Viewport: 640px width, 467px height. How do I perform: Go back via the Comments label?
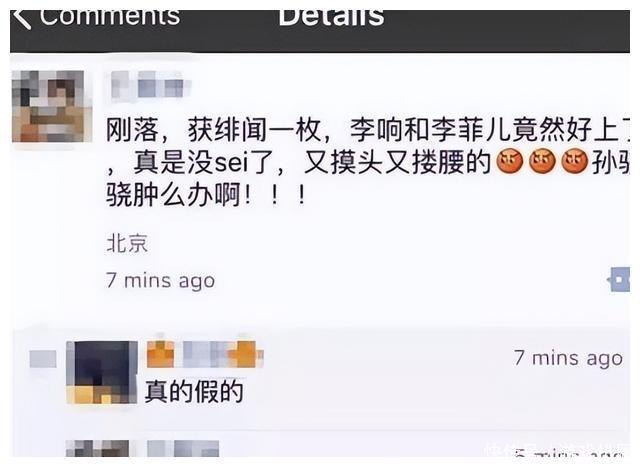109,18
